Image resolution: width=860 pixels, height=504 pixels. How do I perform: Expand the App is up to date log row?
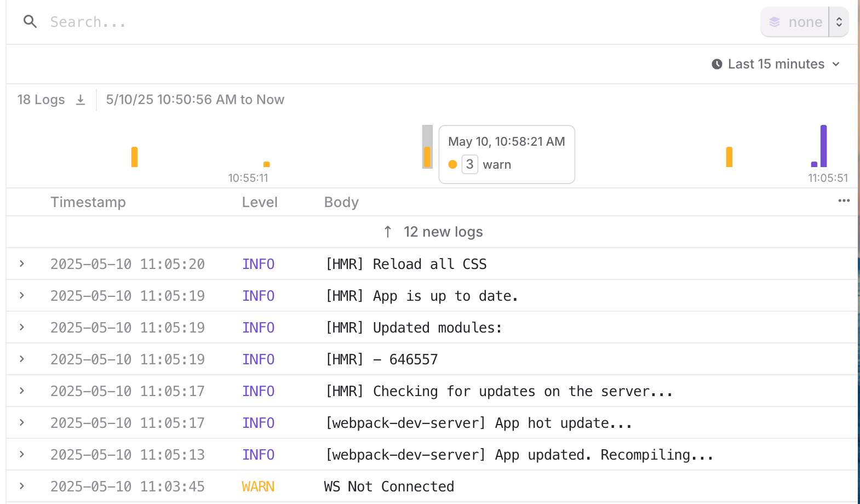[x=22, y=296]
